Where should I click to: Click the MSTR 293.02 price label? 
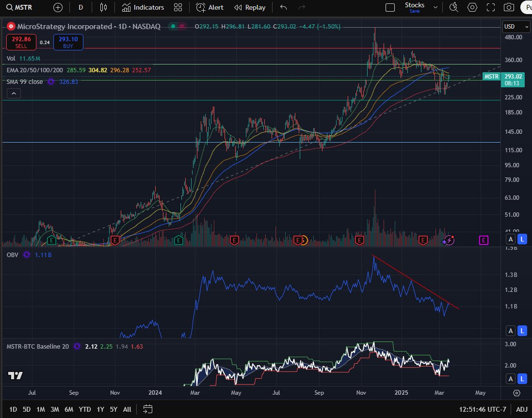click(504, 80)
